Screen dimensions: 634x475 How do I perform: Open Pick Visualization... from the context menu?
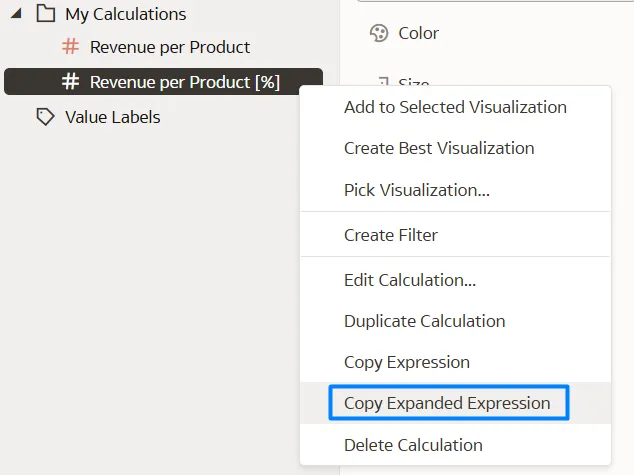coord(416,190)
